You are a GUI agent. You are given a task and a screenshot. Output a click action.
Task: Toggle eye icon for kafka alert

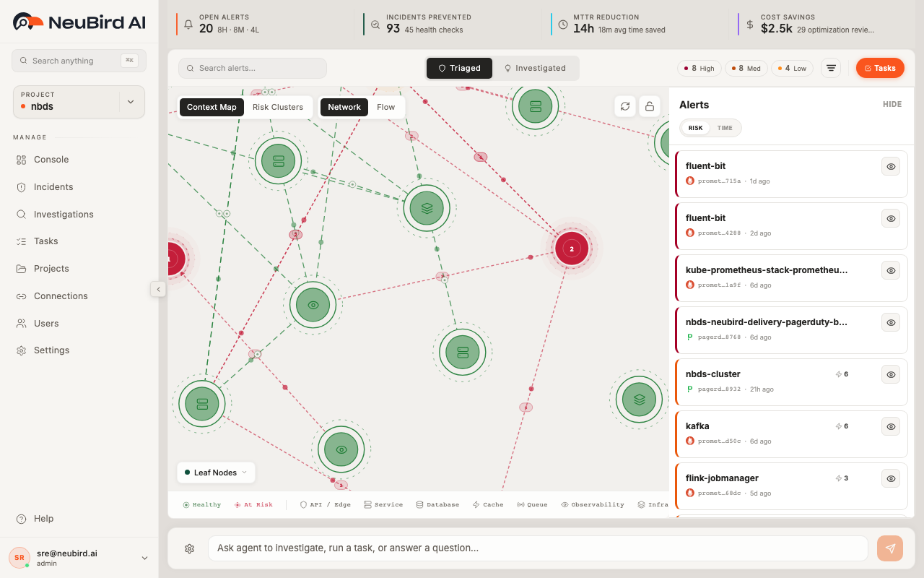point(891,426)
